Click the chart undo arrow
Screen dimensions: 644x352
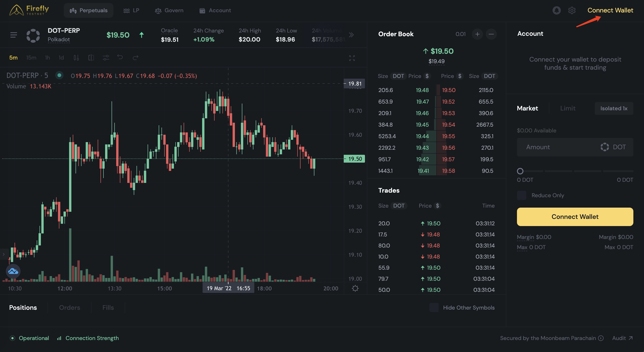click(x=120, y=57)
